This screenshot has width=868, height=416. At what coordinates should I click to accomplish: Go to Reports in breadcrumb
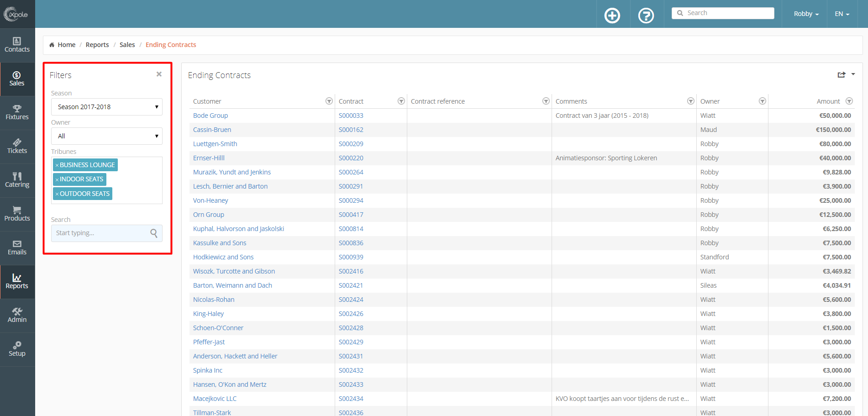pos(97,45)
